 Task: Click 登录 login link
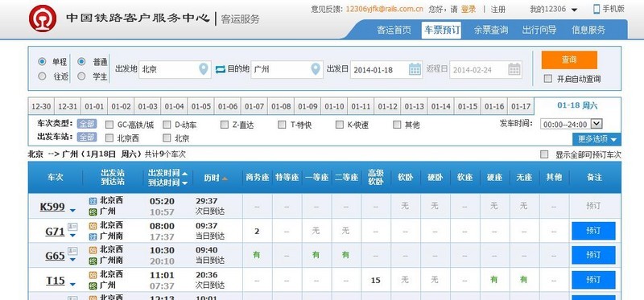click(x=469, y=9)
